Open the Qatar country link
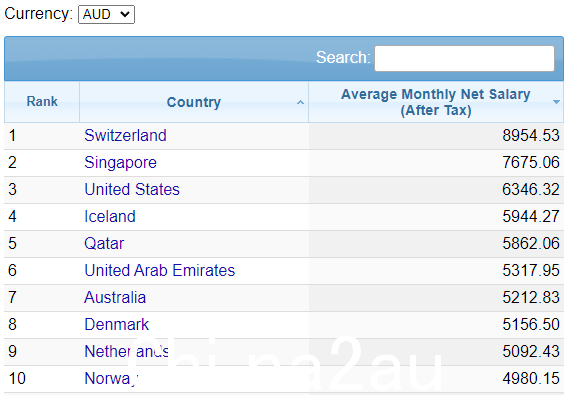Image resolution: width=570 pixels, height=395 pixels. click(104, 243)
